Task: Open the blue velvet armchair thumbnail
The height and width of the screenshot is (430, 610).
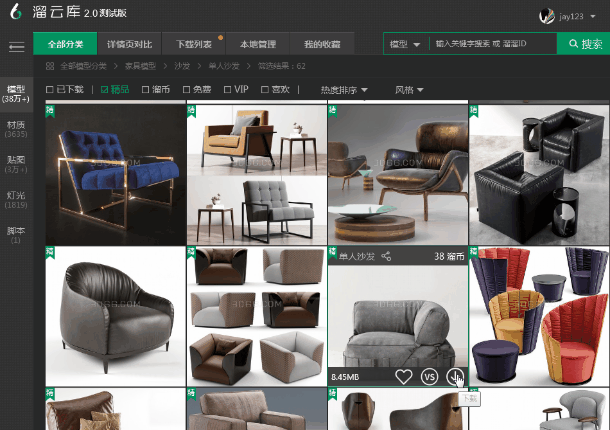Action: [115, 175]
